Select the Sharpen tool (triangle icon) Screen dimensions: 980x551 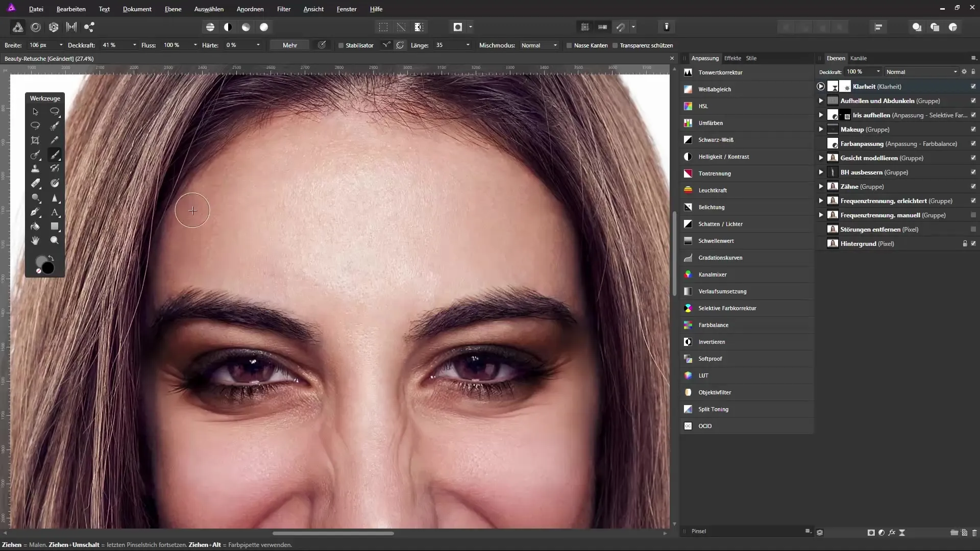coord(55,197)
